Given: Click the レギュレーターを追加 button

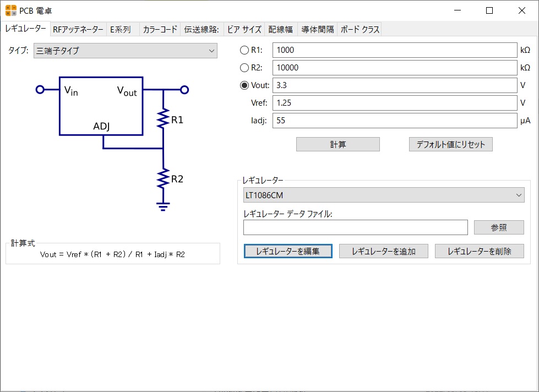Looking at the screenshot, I should tap(384, 251).
